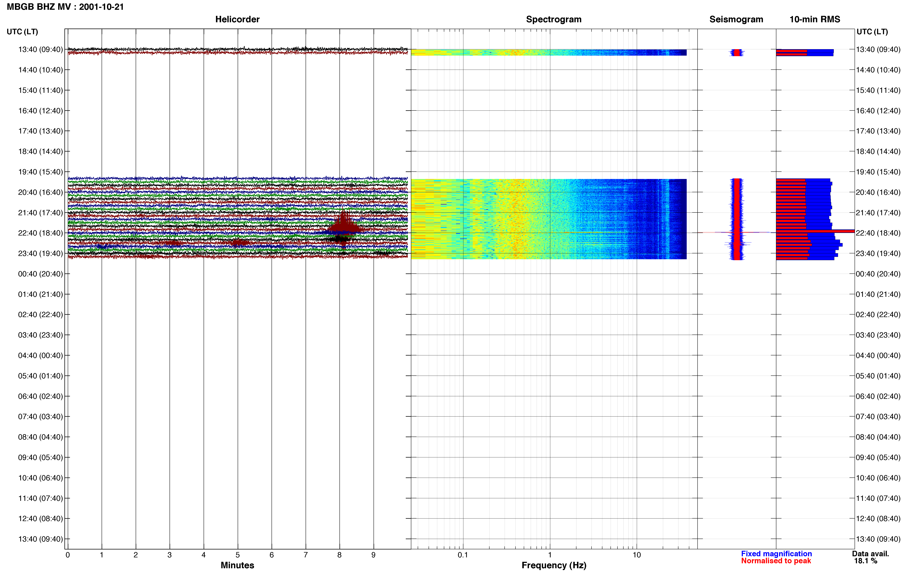This screenshot has width=924, height=578.
Task: Click the '0' minutes tick label
Action: (68, 555)
